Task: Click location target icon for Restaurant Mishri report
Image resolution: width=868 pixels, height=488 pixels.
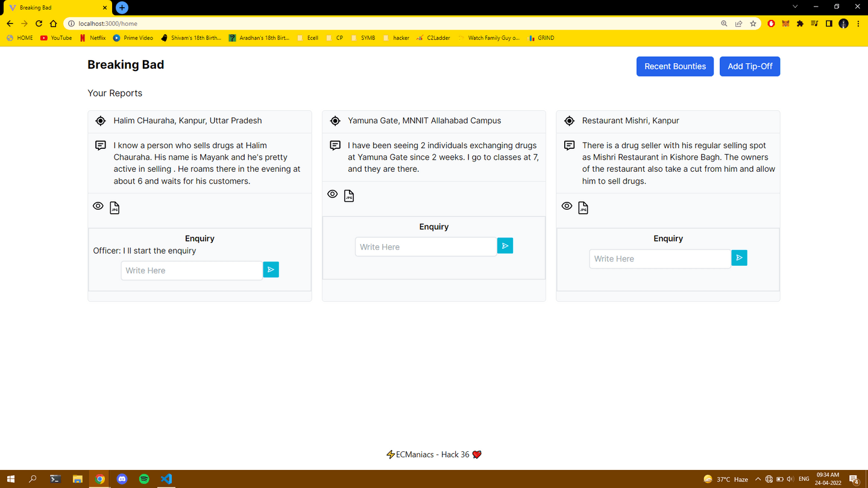Action: (x=569, y=120)
